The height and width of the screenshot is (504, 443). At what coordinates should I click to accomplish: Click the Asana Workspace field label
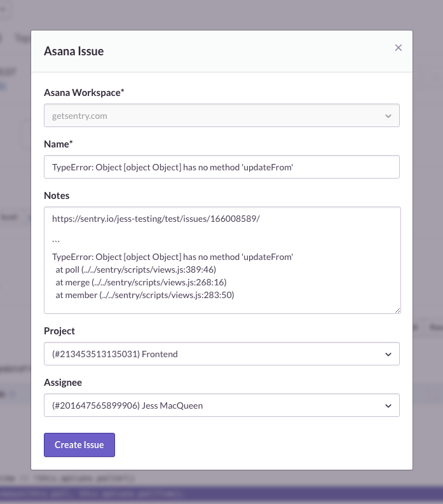click(x=84, y=93)
